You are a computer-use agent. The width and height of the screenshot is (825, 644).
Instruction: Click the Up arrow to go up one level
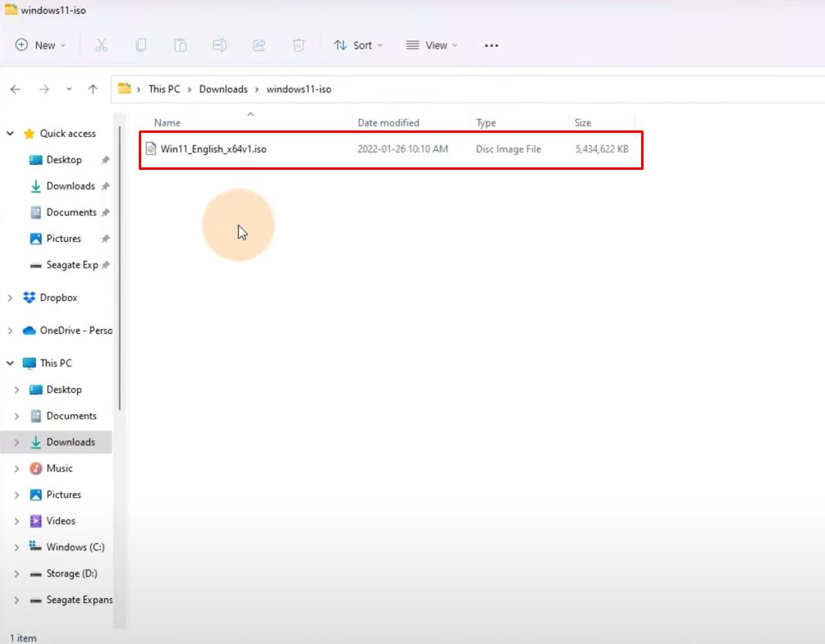coord(93,89)
